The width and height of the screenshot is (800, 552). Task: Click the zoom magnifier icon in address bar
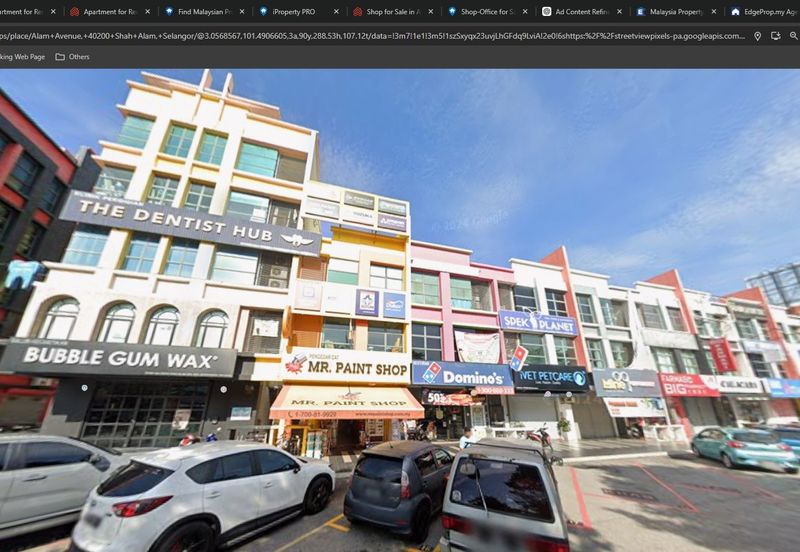pyautogui.click(x=794, y=36)
